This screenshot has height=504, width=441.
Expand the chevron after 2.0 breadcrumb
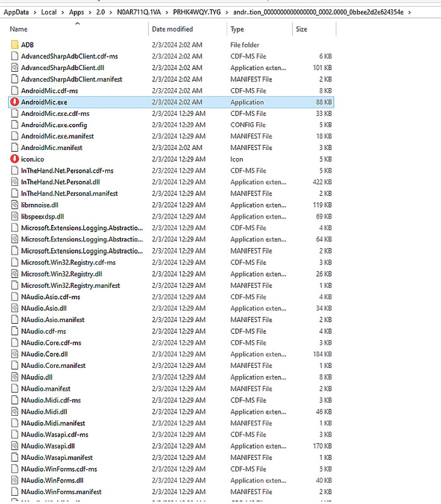click(x=111, y=13)
